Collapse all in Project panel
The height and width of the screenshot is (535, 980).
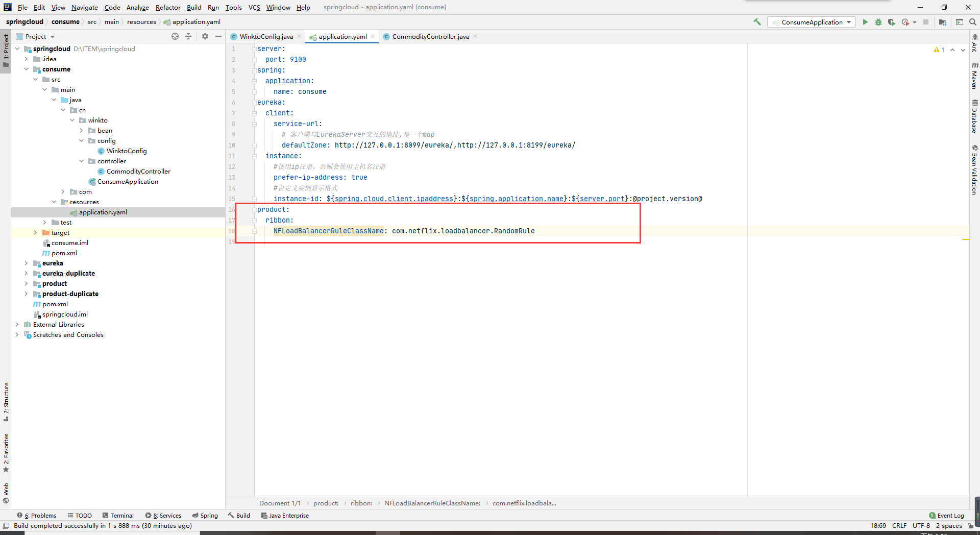point(188,36)
